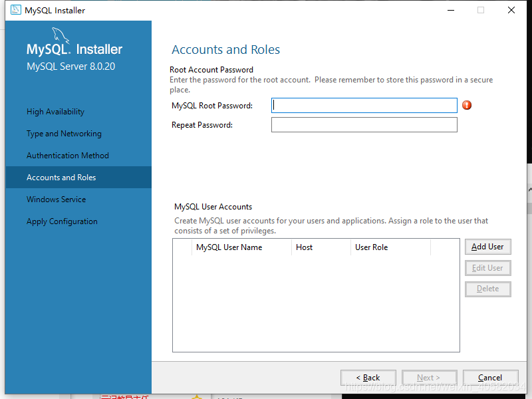Click the 'Root Account Password' label
The width and height of the screenshot is (532, 399).
[211, 70]
